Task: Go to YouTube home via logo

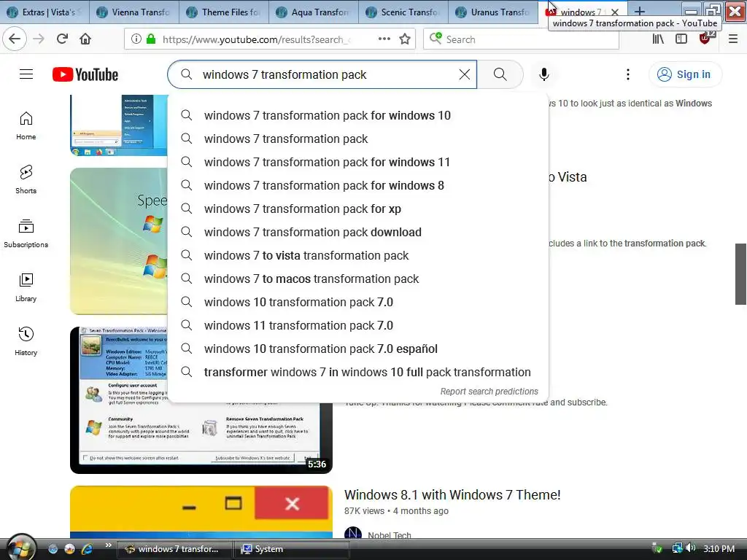Action: click(85, 74)
